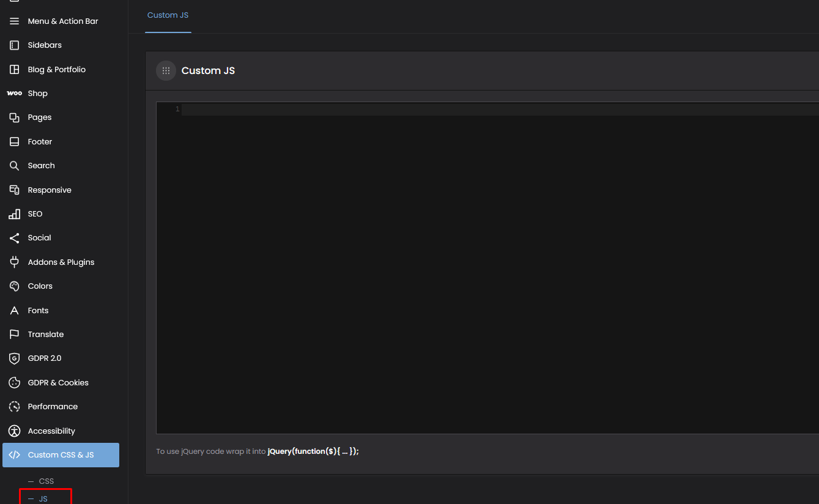Click the Blog & Portfolio grid icon
The width and height of the screenshot is (819, 504).
pos(15,70)
